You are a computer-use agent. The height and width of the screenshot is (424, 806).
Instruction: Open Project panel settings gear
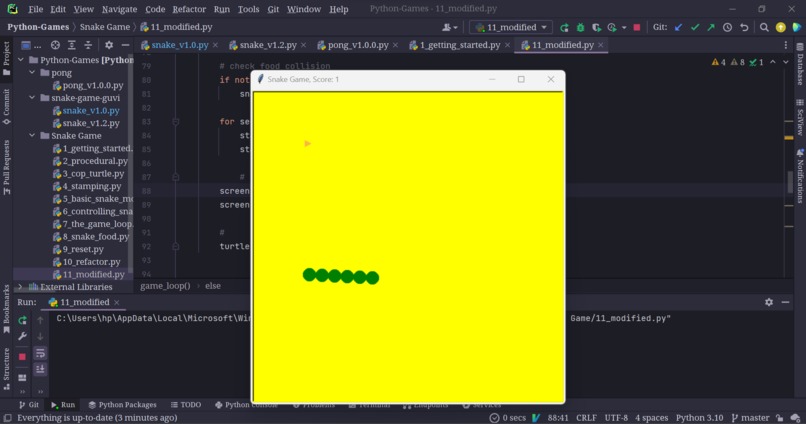109,45
